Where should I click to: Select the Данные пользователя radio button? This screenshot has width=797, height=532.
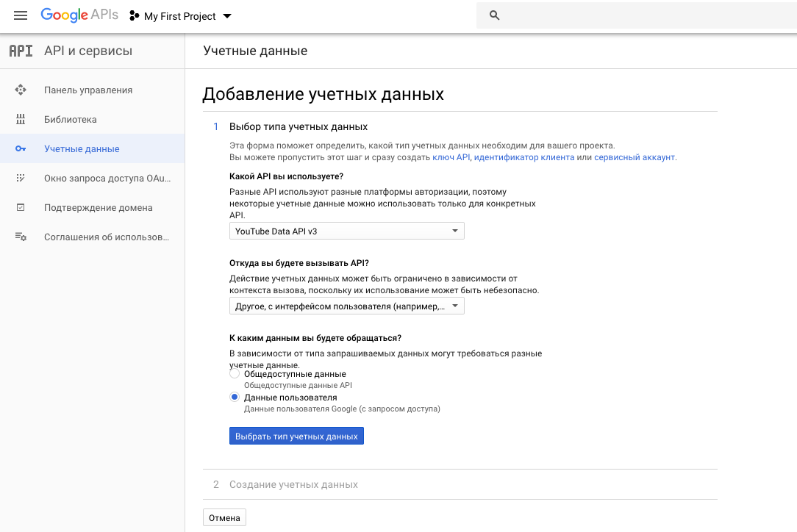pyautogui.click(x=235, y=396)
